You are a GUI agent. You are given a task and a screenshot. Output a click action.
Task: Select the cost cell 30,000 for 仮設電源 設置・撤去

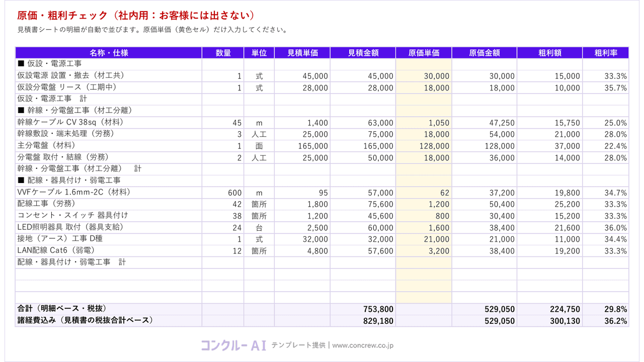pos(424,76)
